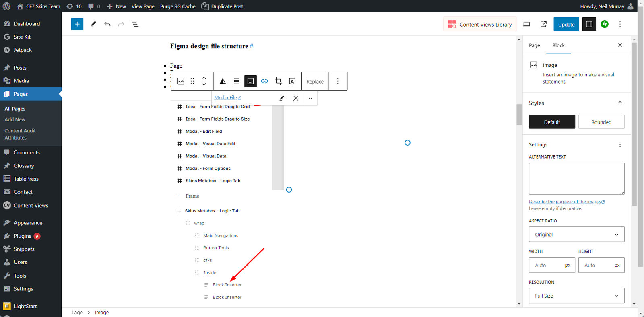Viewport: 644px width, 317px height.
Task: Open the Jetpack icon in the top bar
Action: (605, 24)
